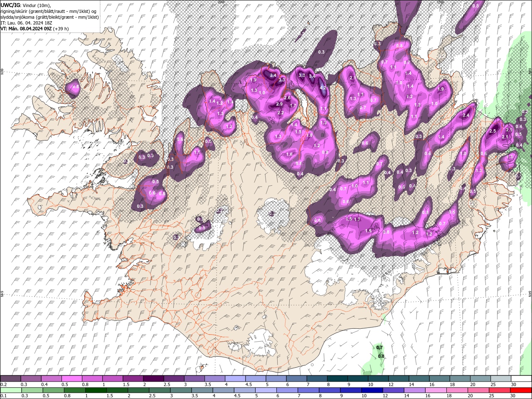This screenshot has height=399, width=532.
Task: Click the '0.2' label in the upper legend scale
Action: pyautogui.click(x=3, y=384)
